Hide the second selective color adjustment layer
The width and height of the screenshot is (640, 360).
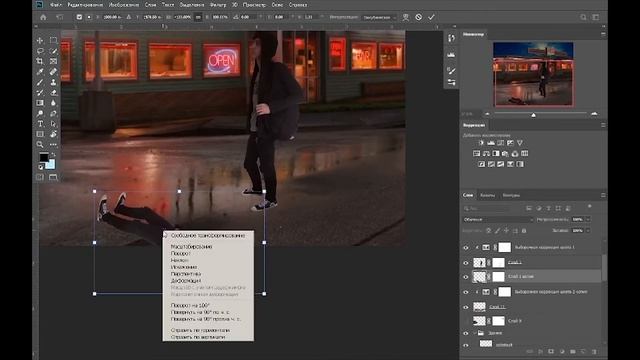pos(466,292)
